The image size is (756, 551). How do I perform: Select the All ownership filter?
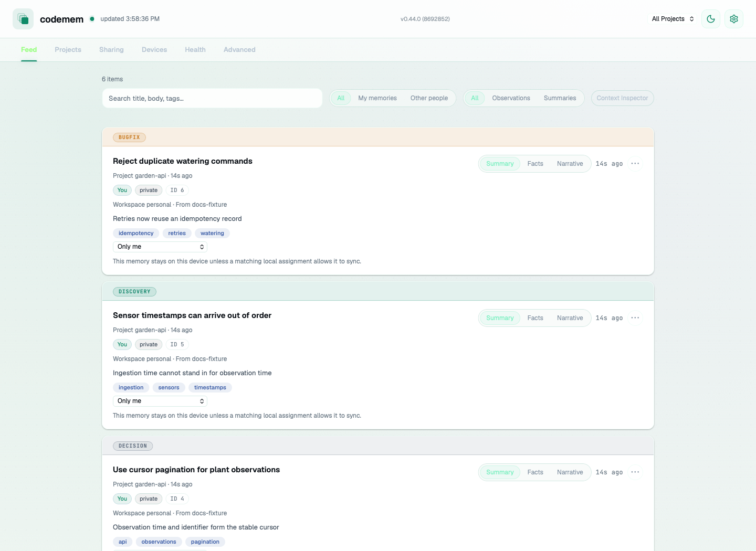point(341,98)
